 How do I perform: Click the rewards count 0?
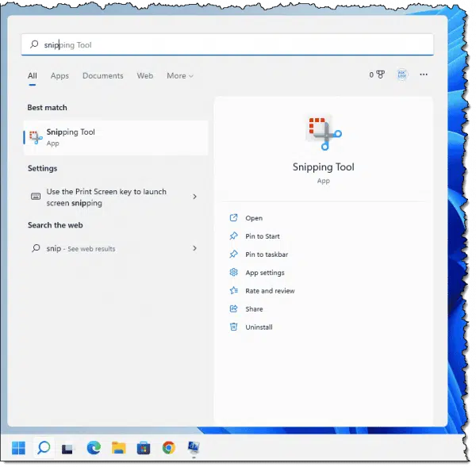point(371,75)
